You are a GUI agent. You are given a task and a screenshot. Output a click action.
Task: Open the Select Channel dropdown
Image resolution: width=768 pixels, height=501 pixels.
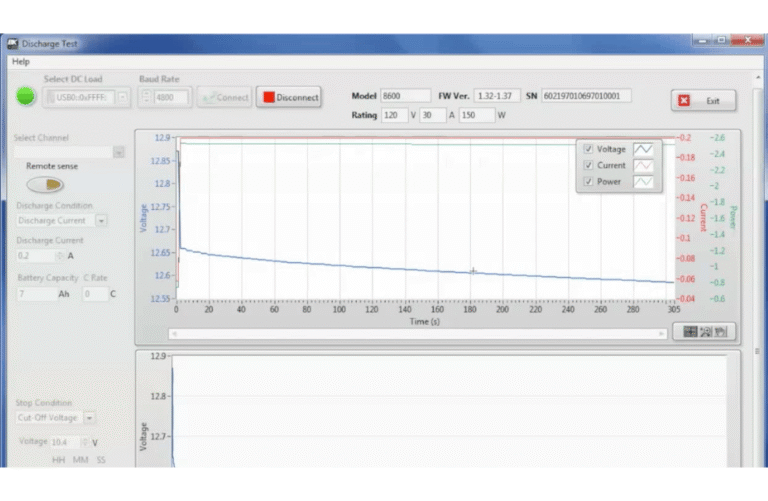tap(119, 152)
